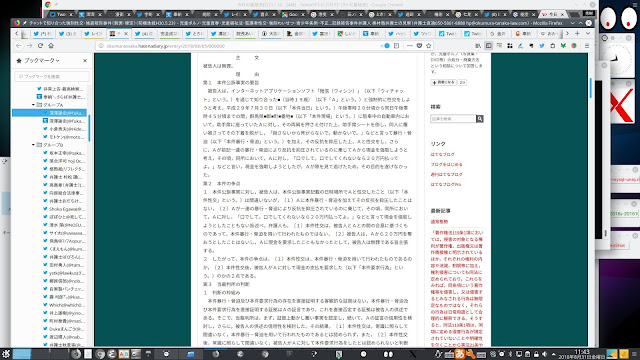Open the Library icon in toolbar

point(478,46)
